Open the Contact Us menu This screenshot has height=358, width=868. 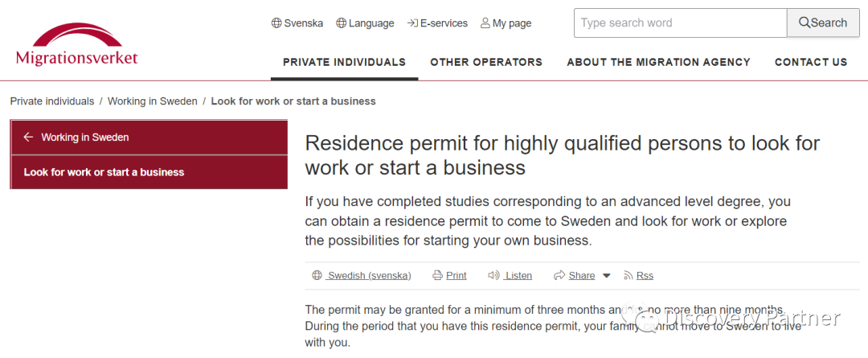tap(811, 62)
